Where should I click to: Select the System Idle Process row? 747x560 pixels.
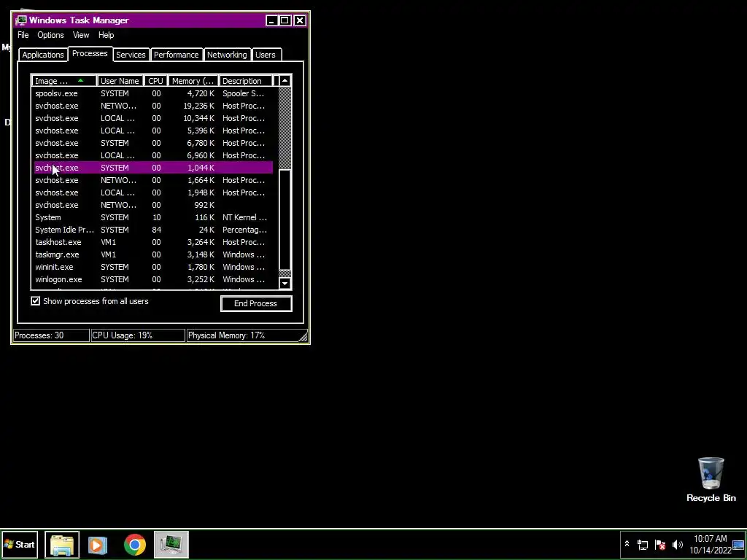(x=152, y=230)
